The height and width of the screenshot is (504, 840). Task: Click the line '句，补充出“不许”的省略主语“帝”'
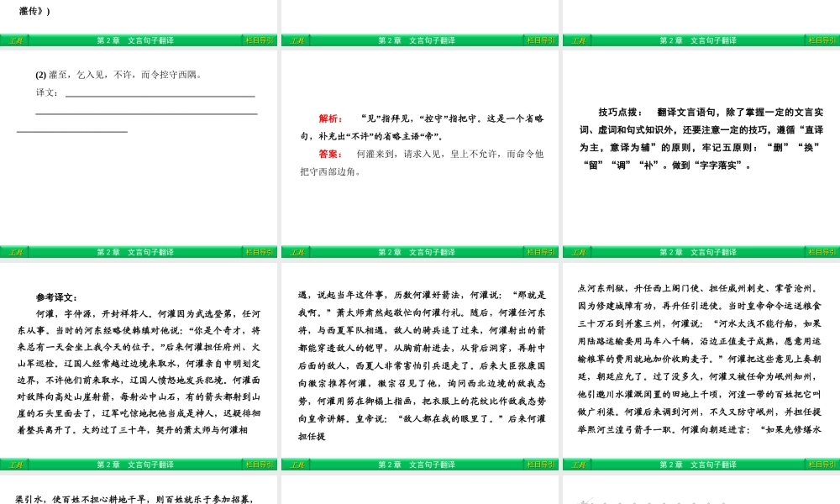[372, 137]
